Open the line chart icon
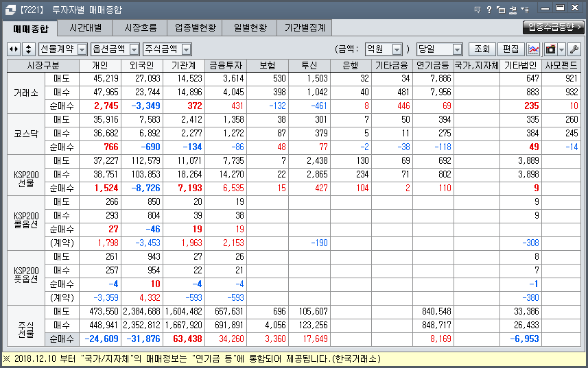588x368 pixels. 533,49
